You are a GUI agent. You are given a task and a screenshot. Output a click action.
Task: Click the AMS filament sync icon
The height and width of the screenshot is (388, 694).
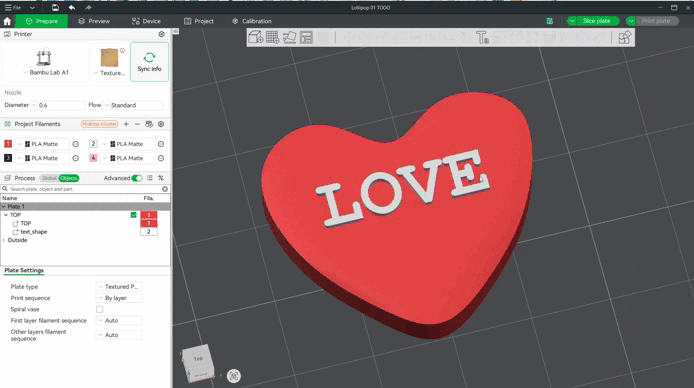pos(149,124)
